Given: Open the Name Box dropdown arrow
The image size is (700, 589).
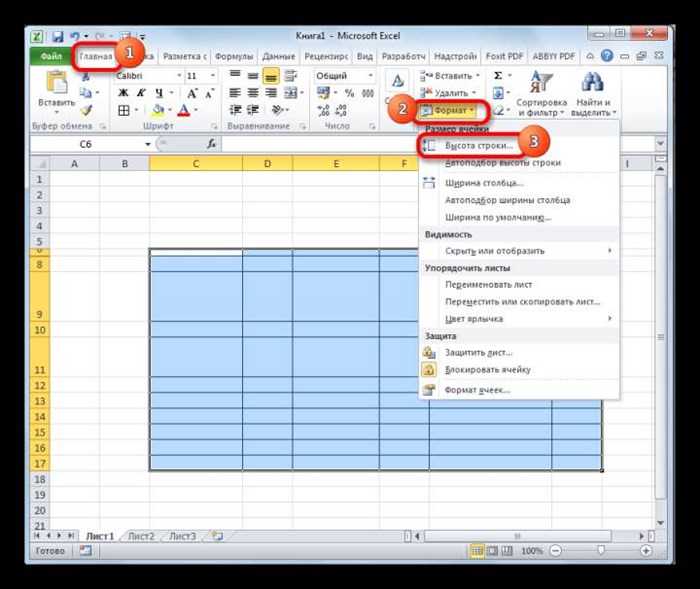Looking at the screenshot, I should 148,144.
